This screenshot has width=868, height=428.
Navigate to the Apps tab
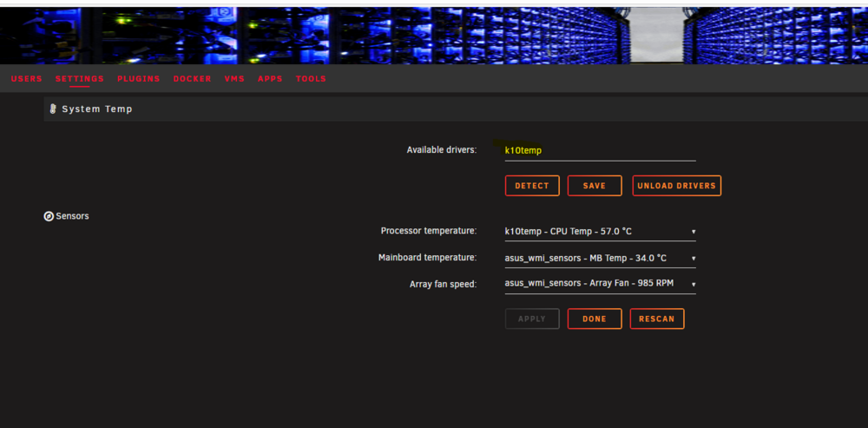pos(270,79)
